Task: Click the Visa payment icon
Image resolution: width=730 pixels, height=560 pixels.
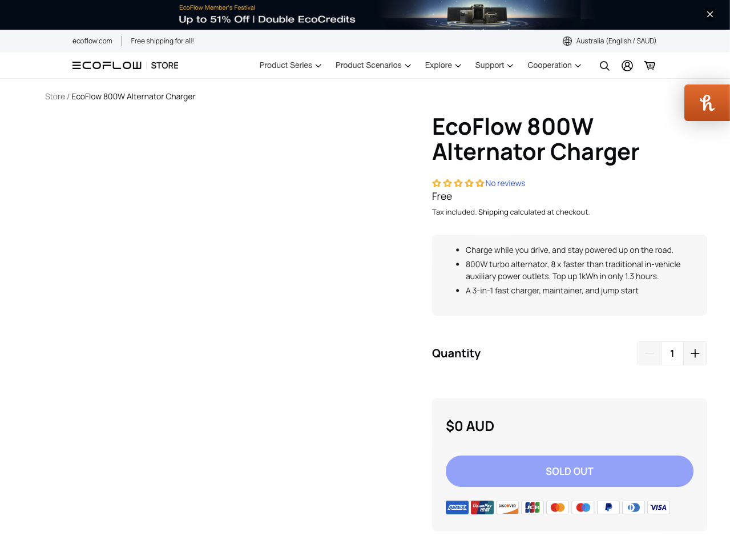Action: [x=659, y=507]
